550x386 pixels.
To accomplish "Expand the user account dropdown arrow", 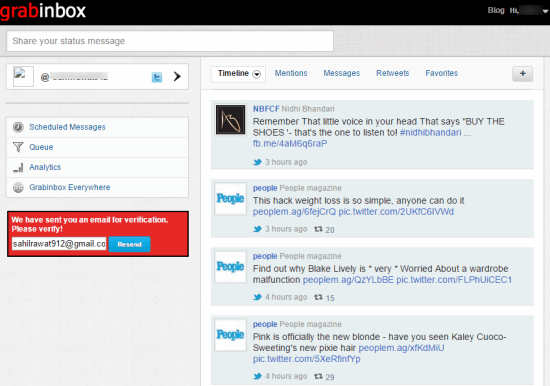I will click(545, 11).
